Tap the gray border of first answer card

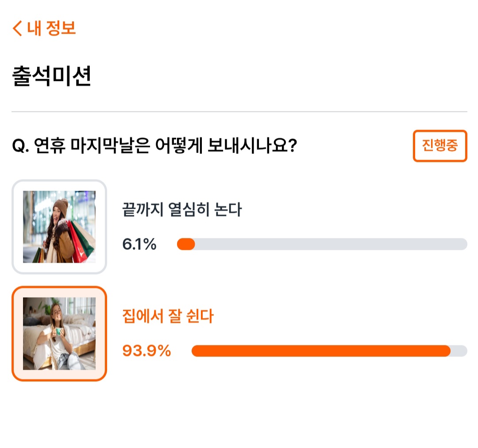tap(59, 181)
